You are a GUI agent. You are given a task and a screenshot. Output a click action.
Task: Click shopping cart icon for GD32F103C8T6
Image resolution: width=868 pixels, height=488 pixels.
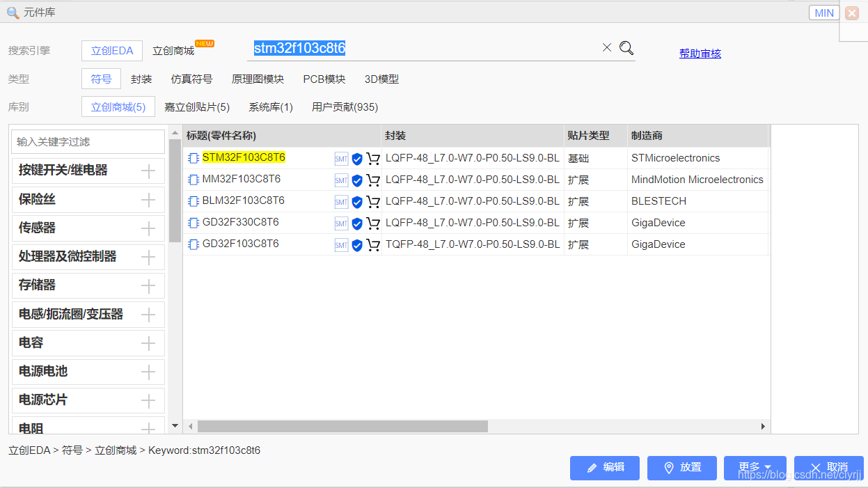click(373, 245)
